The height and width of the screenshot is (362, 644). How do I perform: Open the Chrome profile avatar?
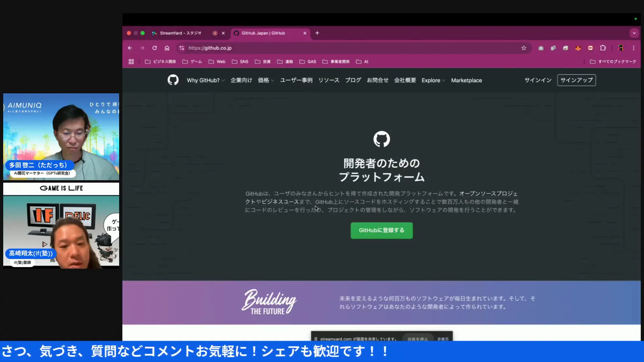click(x=621, y=48)
